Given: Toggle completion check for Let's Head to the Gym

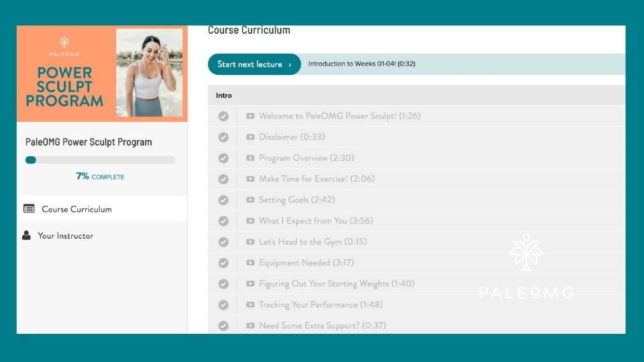Looking at the screenshot, I should tap(223, 242).
